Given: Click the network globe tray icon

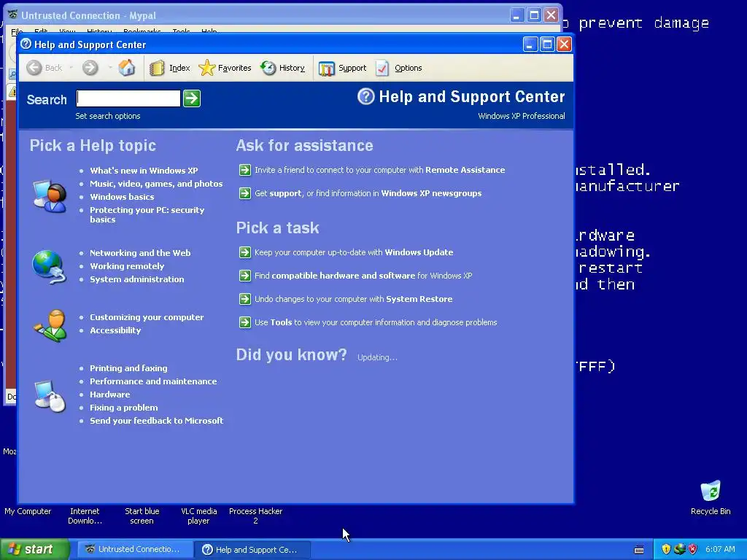Looking at the screenshot, I should (679, 549).
